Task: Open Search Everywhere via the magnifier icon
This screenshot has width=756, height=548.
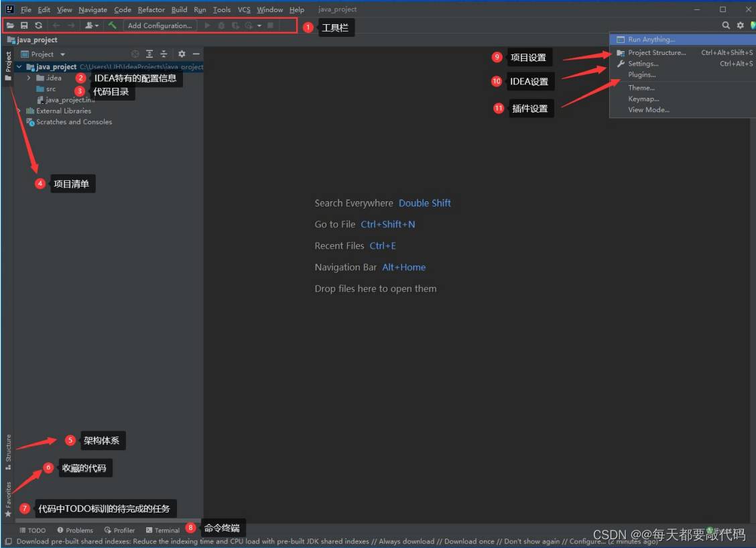Action: click(x=726, y=25)
